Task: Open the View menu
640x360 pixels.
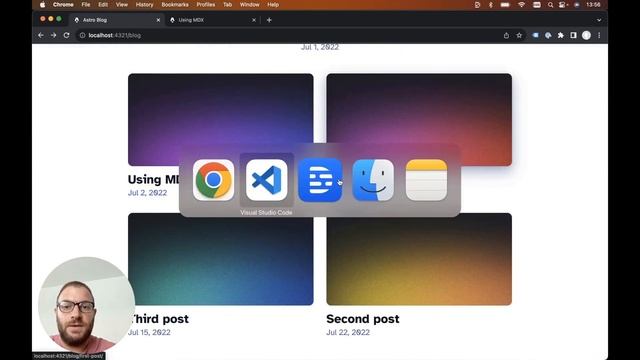Action: click(122, 5)
